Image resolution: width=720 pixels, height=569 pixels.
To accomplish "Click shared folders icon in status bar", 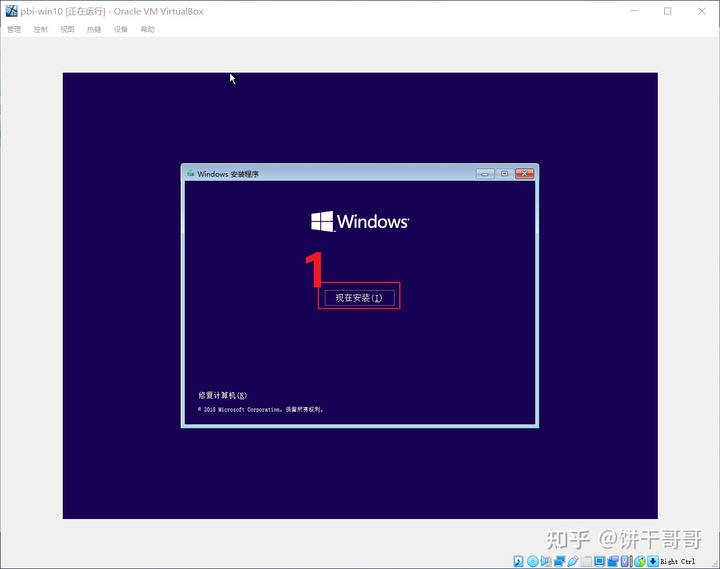I will (586, 561).
